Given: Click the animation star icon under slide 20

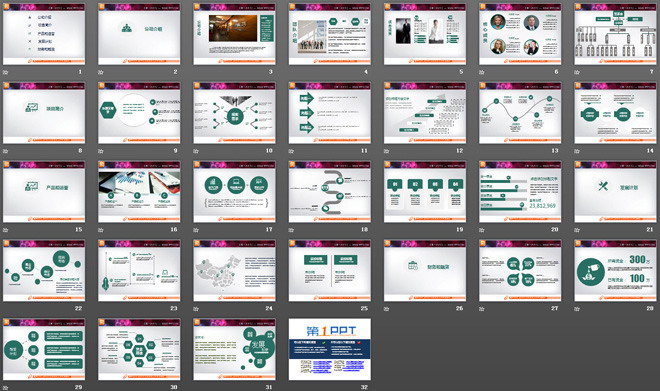Looking at the screenshot, I should [x=482, y=230].
